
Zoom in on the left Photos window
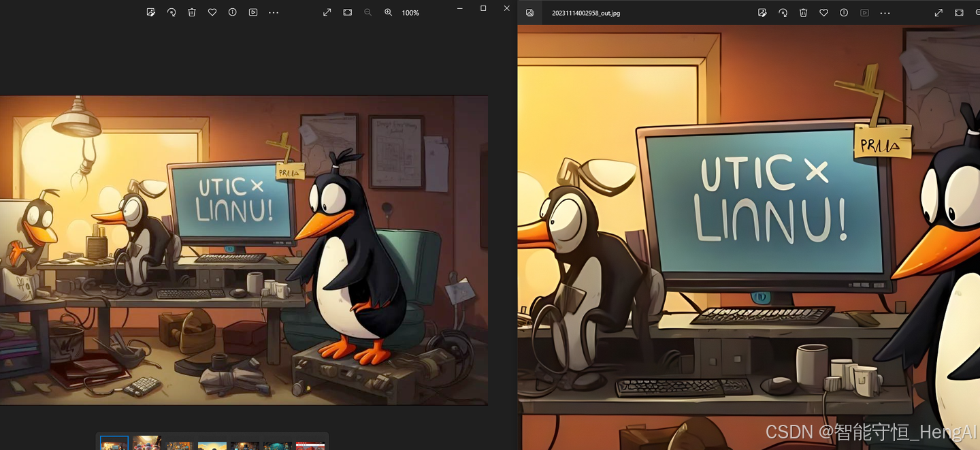point(389,12)
